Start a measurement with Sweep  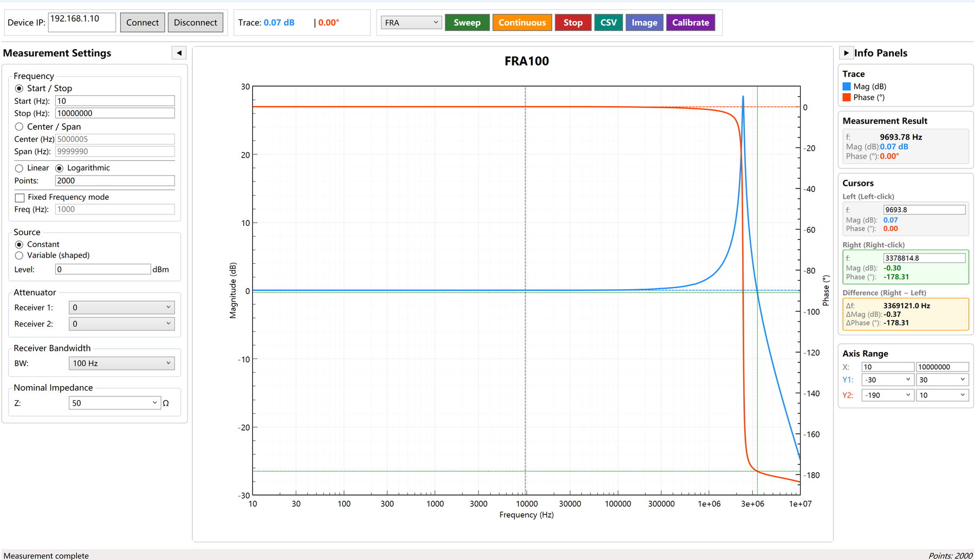pos(467,23)
